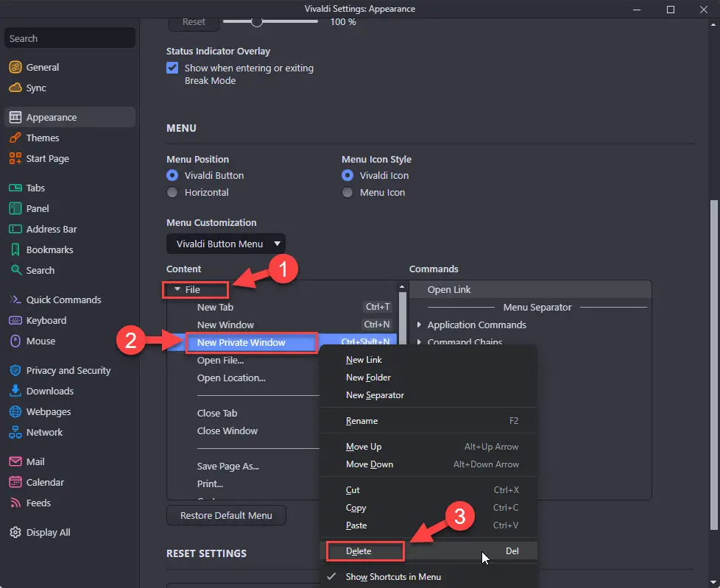Viewport: 720px width, 588px height.
Task: Choose Cut from context menu
Action: pyautogui.click(x=428, y=490)
